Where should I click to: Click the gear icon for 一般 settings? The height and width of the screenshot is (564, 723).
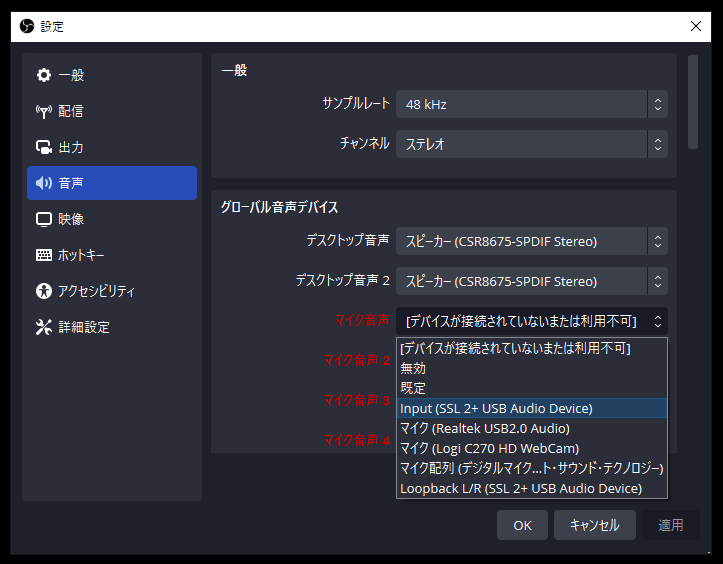click(x=44, y=75)
